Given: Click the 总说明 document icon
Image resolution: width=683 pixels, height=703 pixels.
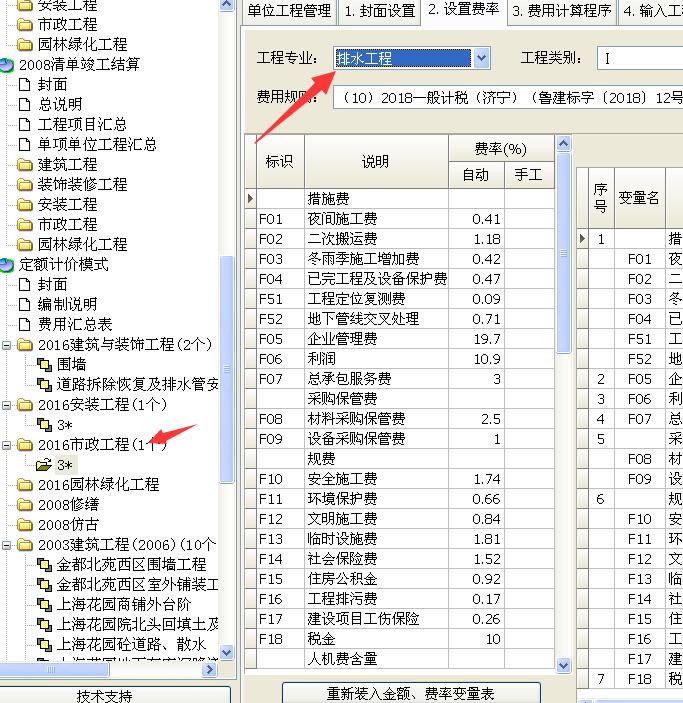Looking at the screenshot, I should tap(25, 104).
